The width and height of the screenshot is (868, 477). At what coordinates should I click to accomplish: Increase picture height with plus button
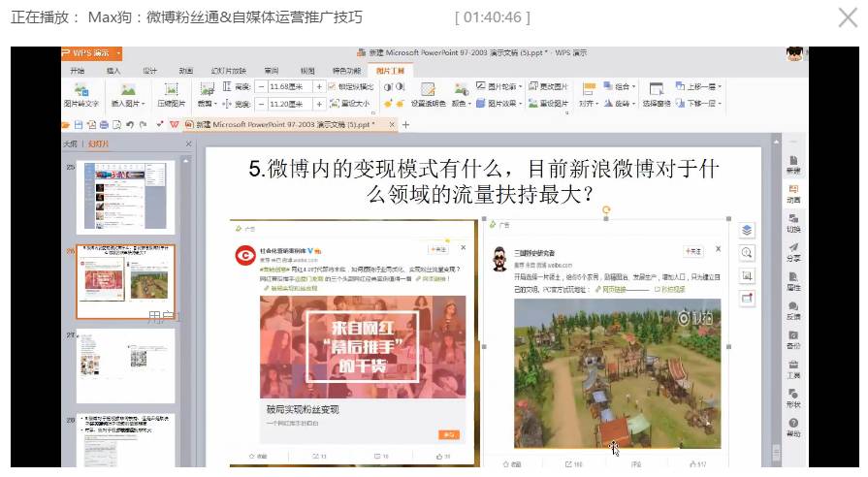click(319, 87)
